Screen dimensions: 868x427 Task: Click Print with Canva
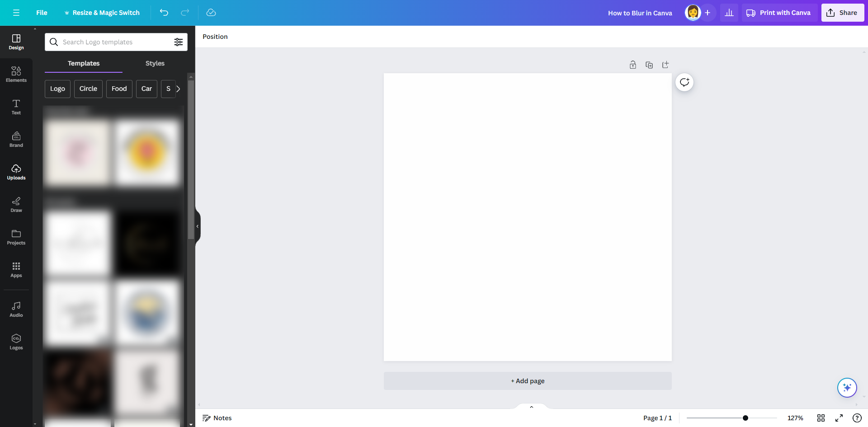(x=779, y=13)
